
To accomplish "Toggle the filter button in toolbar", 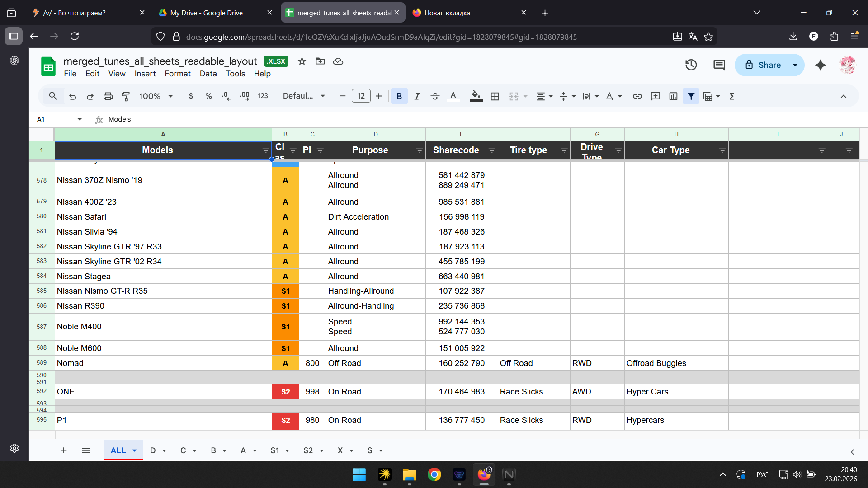I will [x=691, y=96].
